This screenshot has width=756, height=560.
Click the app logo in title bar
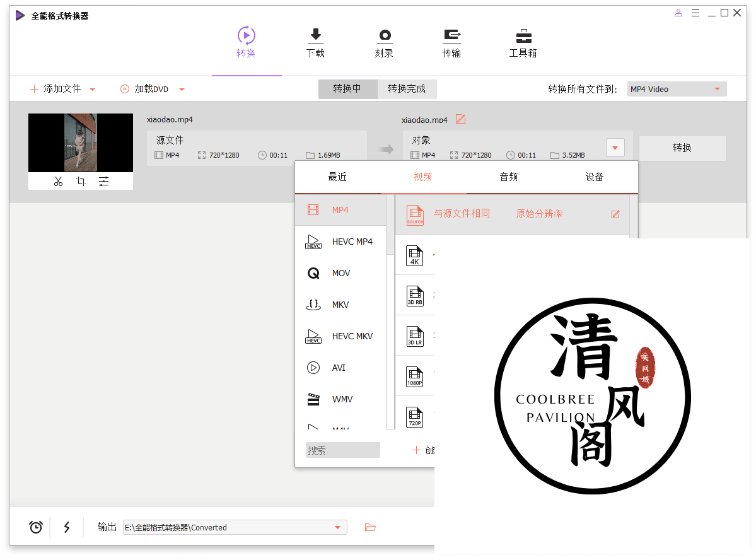[x=20, y=15]
